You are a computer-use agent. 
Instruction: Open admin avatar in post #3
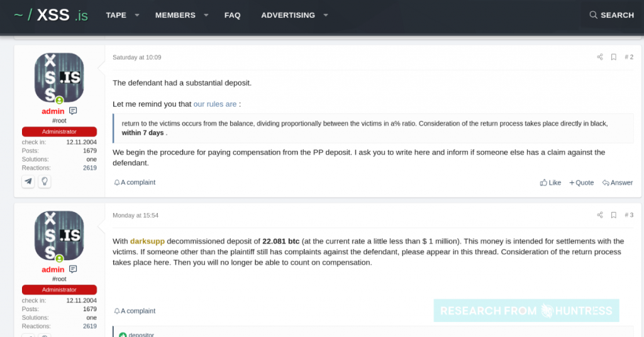(x=59, y=236)
